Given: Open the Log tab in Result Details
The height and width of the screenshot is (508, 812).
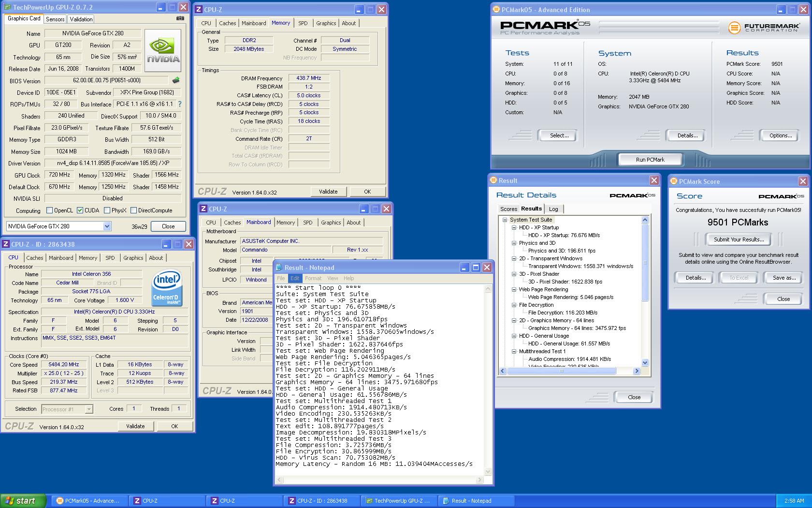Looking at the screenshot, I should point(553,209).
